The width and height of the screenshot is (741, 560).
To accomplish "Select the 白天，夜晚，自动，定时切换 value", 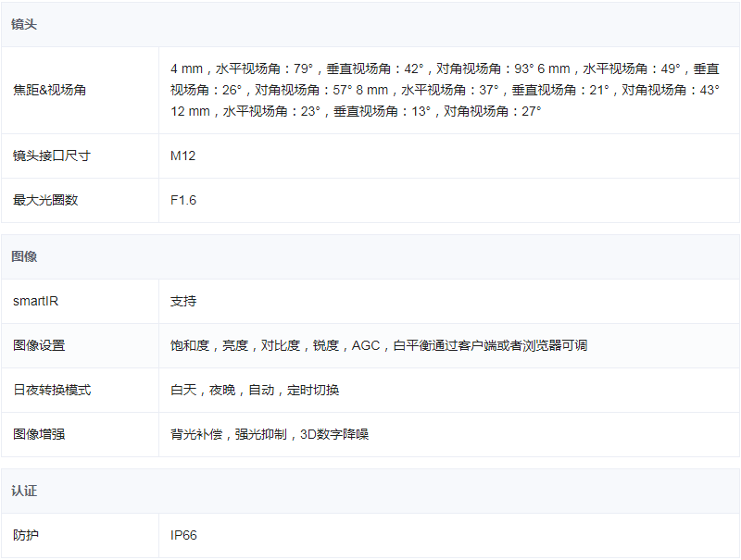I will [255, 390].
